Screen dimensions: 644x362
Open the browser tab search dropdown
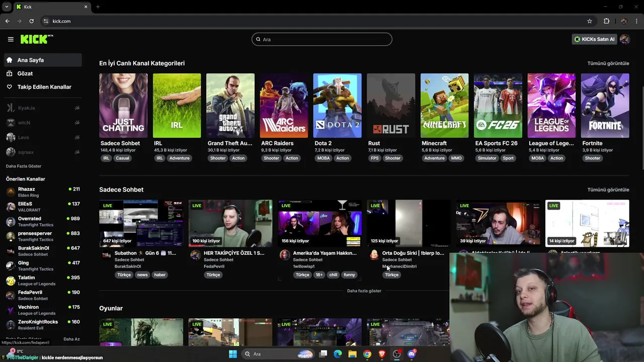tap(7, 7)
